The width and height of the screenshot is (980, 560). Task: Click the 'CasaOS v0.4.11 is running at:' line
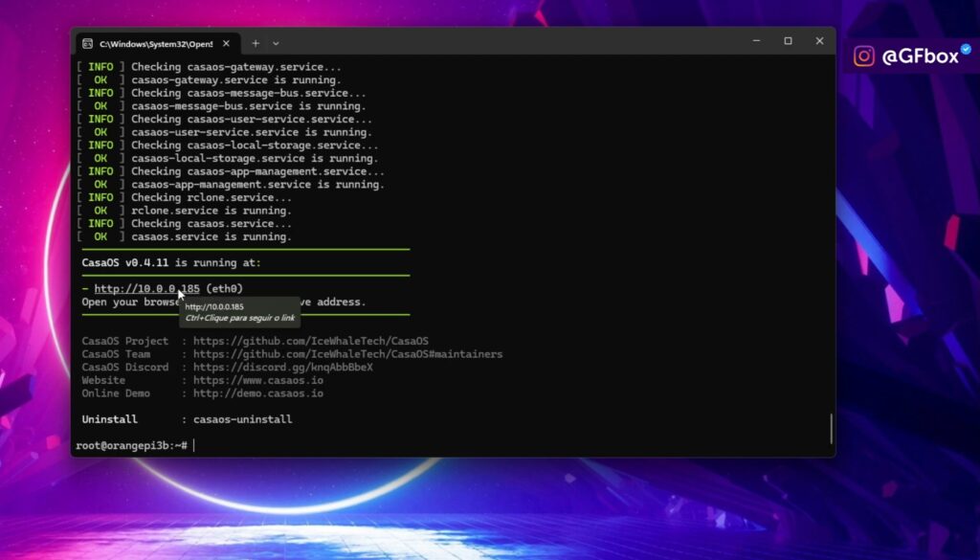point(171,263)
